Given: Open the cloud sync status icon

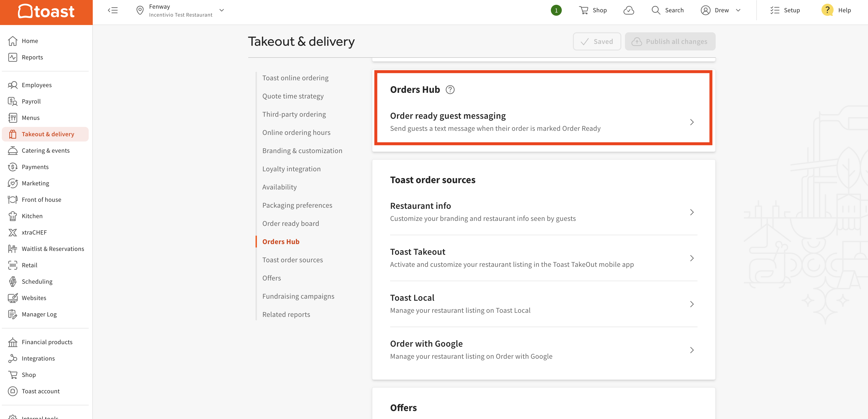Looking at the screenshot, I should [x=628, y=10].
